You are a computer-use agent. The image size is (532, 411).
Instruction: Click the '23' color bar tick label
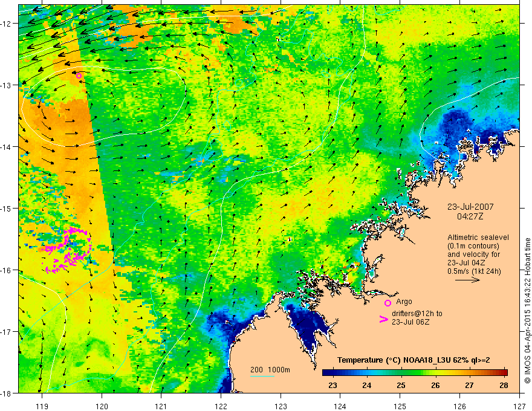[x=333, y=385]
